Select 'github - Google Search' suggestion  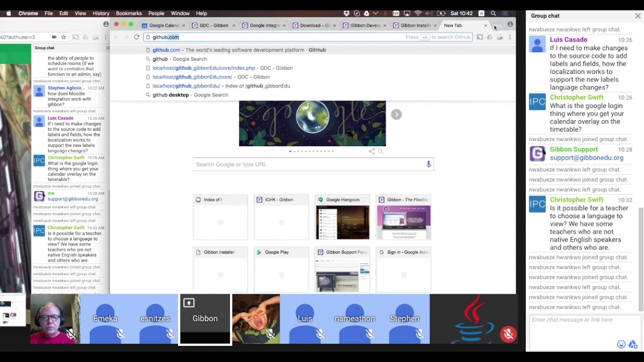point(312,59)
